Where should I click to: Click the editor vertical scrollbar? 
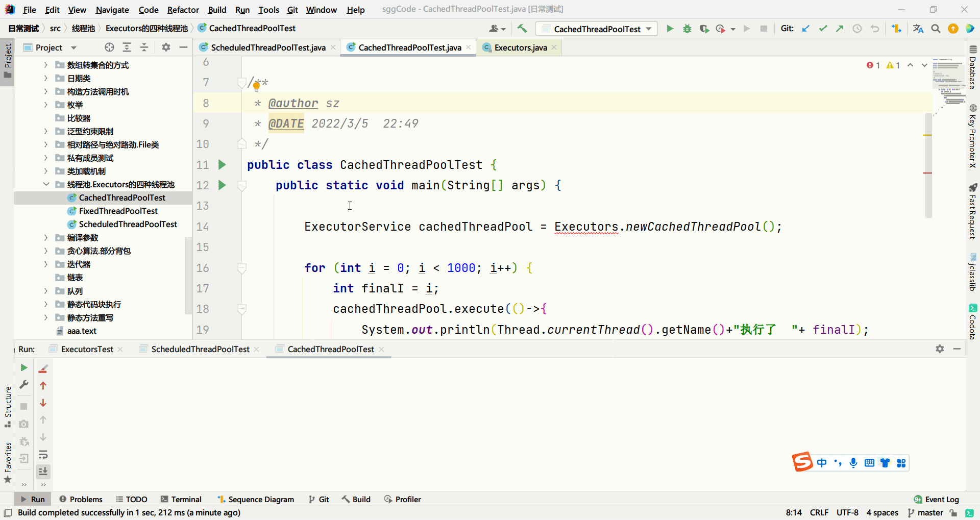click(928, 164)
